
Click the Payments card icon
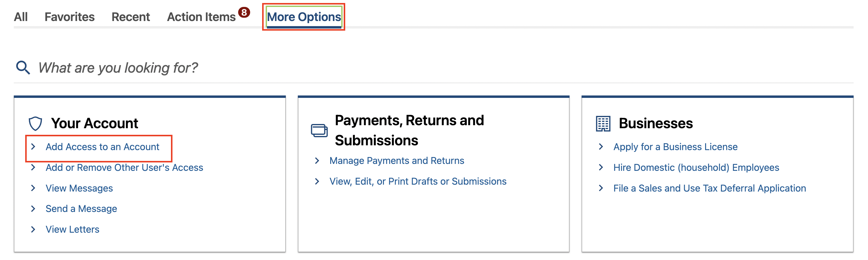[319, 131]
